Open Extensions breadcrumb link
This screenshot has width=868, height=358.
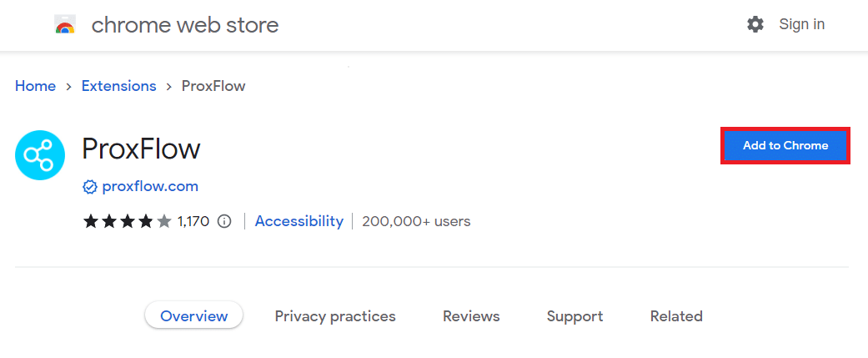coord(119,87)
